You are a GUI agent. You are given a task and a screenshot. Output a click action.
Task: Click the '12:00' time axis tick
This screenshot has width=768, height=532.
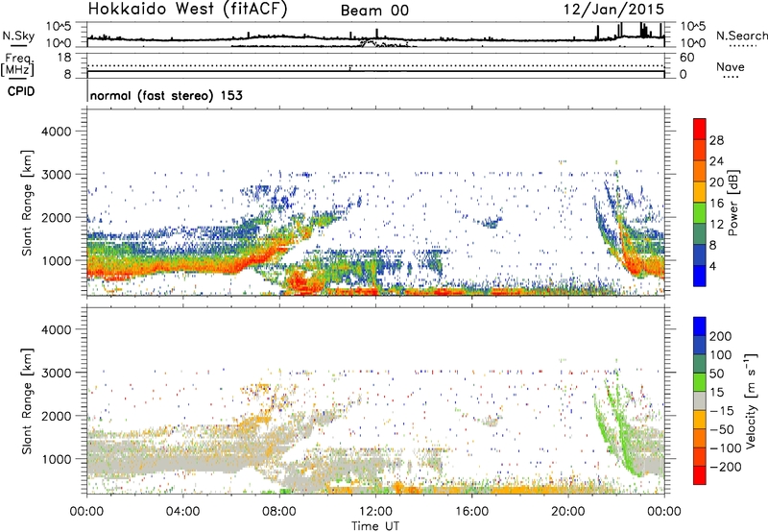pyautogui.click(x=375, y=511)
